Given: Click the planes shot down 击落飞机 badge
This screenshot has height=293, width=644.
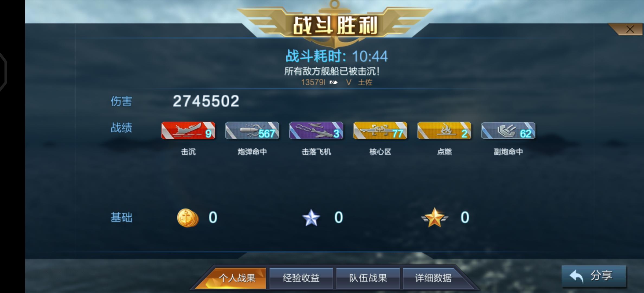Looking at the screenshot, I should click(316, 130).
